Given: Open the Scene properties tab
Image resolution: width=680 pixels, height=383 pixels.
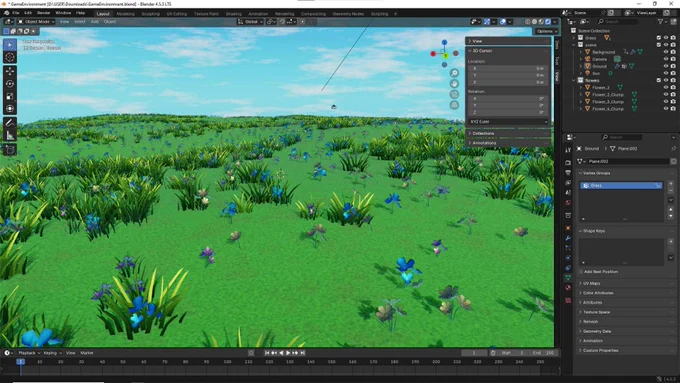Looking at the screenshot, I should pos(568,193).
